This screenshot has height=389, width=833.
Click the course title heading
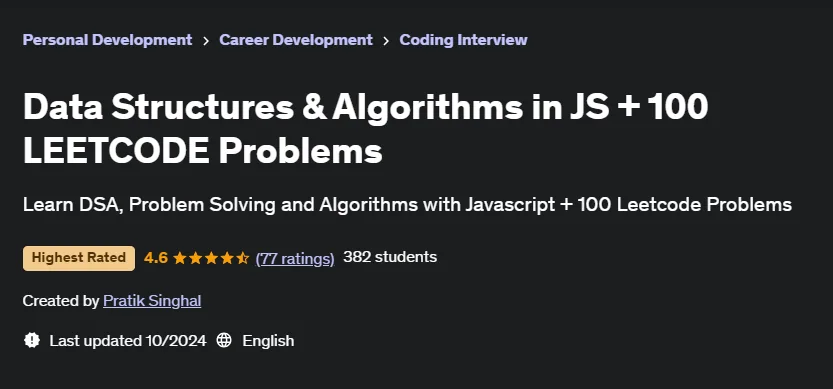(x=366, y=129)
